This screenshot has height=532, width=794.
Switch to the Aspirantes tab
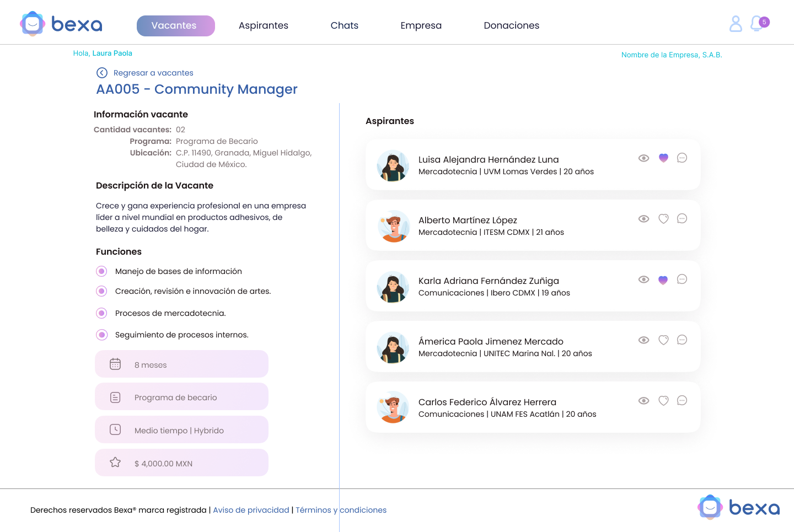[x=263, y=25]
